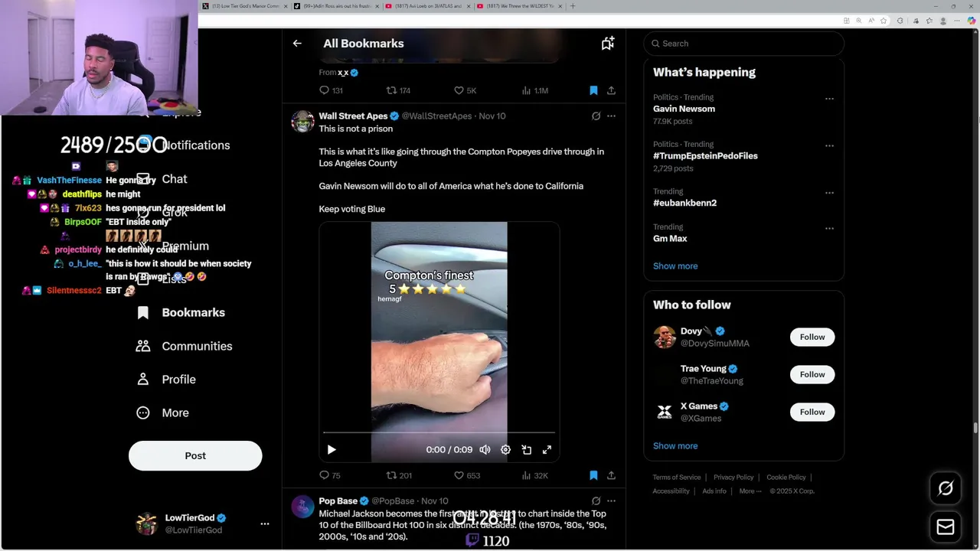Open Bookmarks in the sidebar
980x551 pixels.
coord(181,312)
